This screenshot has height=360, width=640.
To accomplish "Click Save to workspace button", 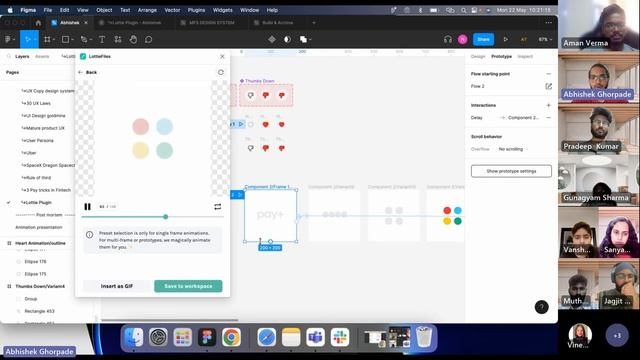I will tap(188, 286).
